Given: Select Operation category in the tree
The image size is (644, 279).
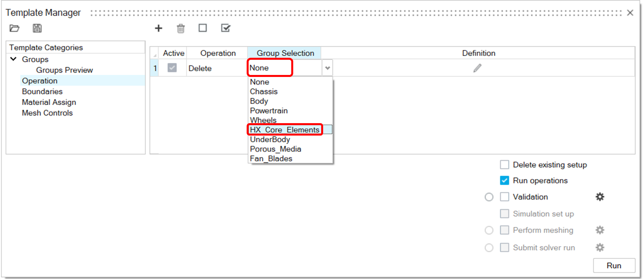Looking at the screenshot, I should [x=40, y=81].
